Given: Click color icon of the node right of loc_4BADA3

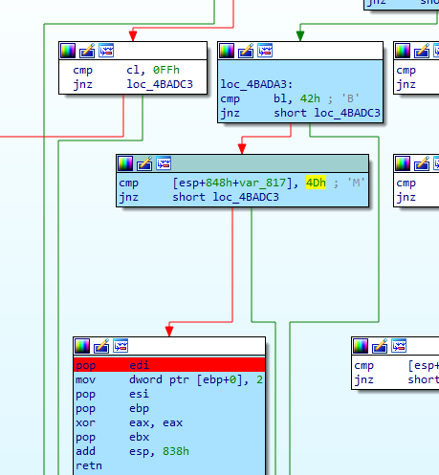Looking at the screenshot, I should (x=403, y=51).
